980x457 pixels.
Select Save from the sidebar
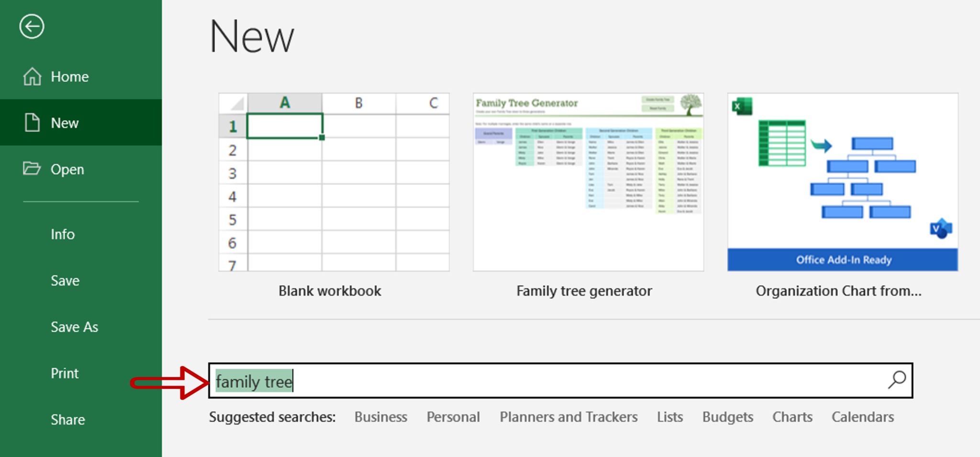[x=65, y=281]
